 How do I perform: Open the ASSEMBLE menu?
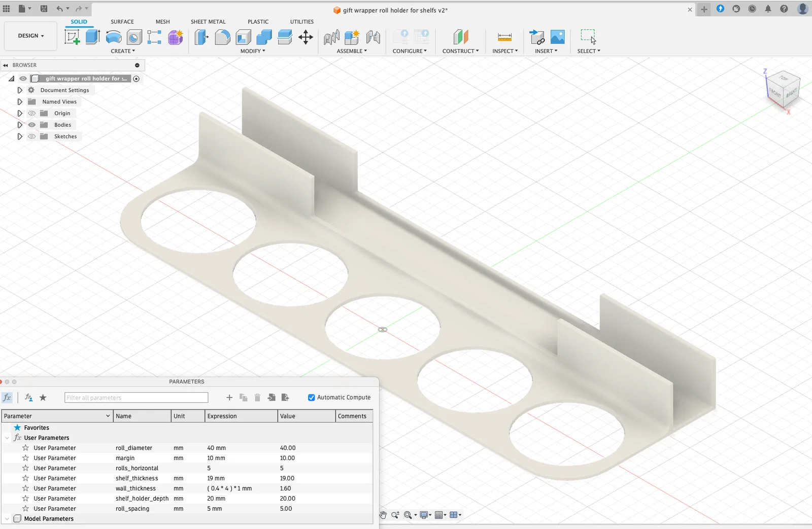pyautogui.click(x=351, y=51)
